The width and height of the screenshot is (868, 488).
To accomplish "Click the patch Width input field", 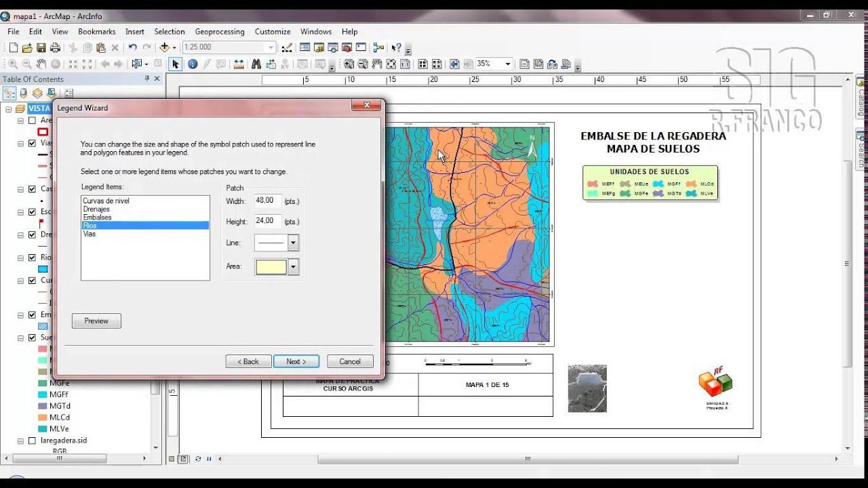I will pos(268,201).
